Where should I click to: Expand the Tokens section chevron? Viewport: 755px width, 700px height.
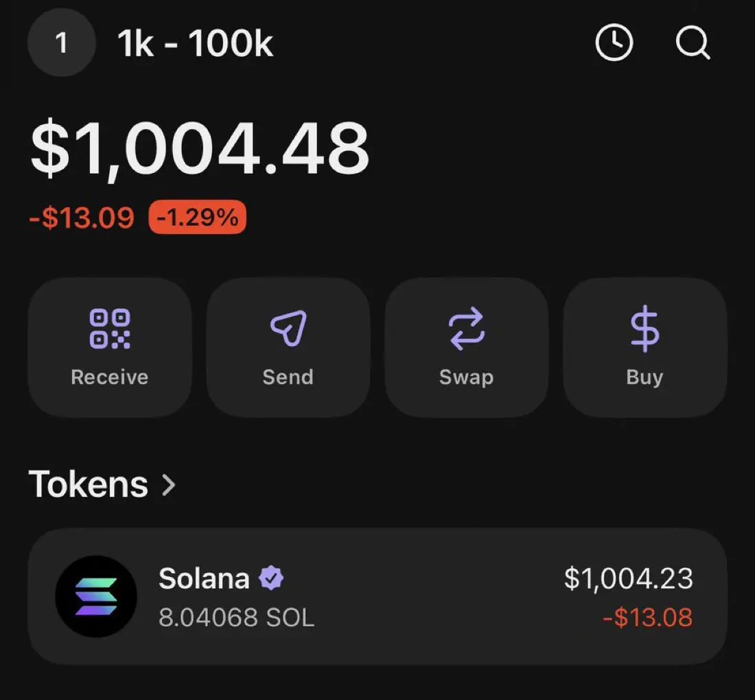point(169,485)
